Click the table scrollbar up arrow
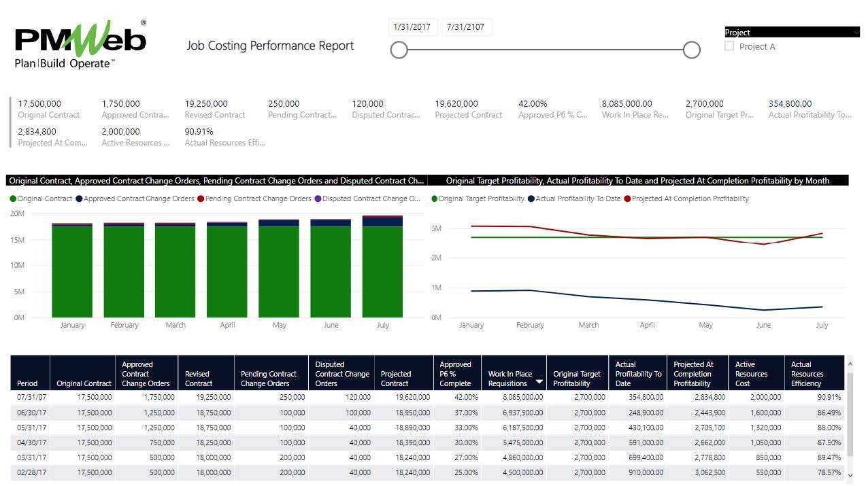Screen dimensions: 868x486 [x=850, y=364]
